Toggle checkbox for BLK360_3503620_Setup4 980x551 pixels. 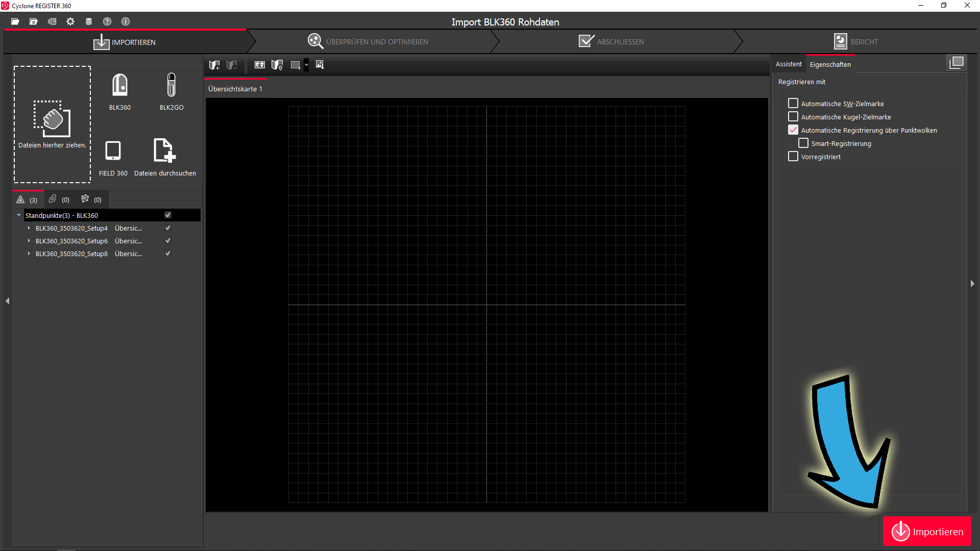(x=168, y=228)
